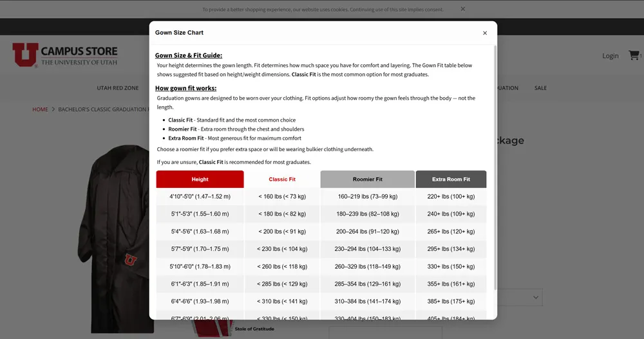Click the '< 310 lbs (< 141 kg)' cell

(282, 301)
